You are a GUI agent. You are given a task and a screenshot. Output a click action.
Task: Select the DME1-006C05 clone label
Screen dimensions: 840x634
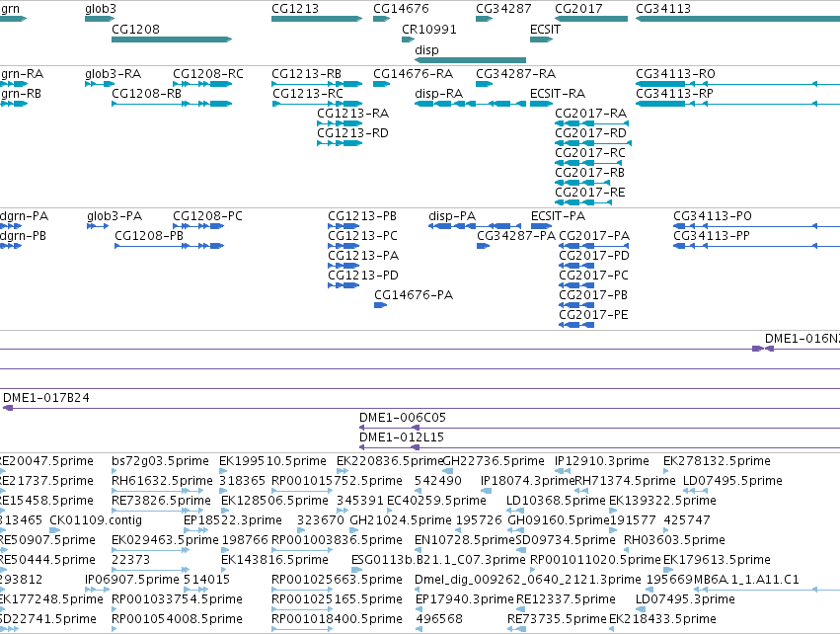point(403,418)
